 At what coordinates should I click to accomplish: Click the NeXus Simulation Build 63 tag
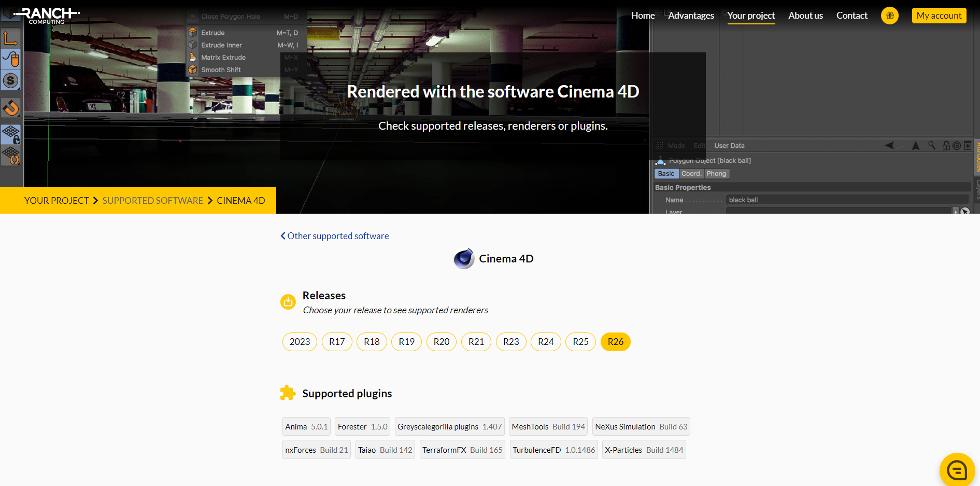(x=641, y=426)
